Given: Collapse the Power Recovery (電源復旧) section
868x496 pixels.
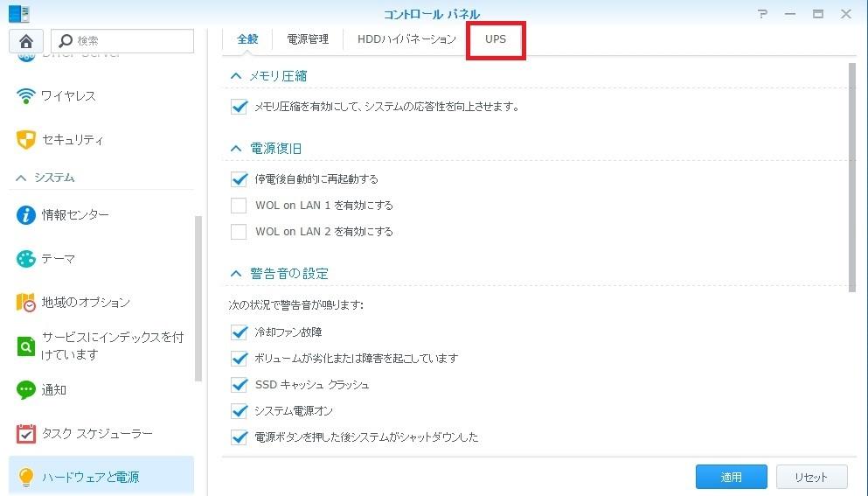Looking at the screenshot, I should point(236,149).
